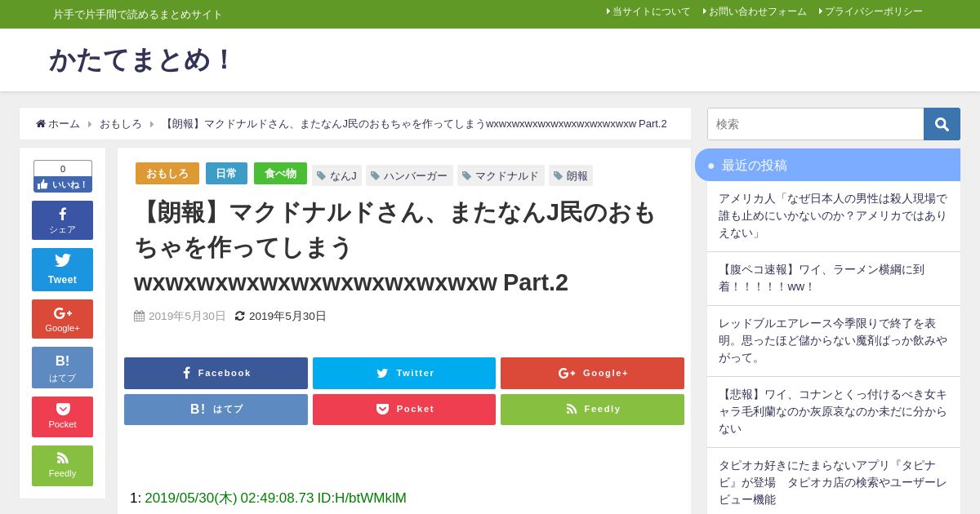Share via sidebar Facebook シェア button
Image resolution: width=980 pixels, height=514 pixels.
[62, 220]
